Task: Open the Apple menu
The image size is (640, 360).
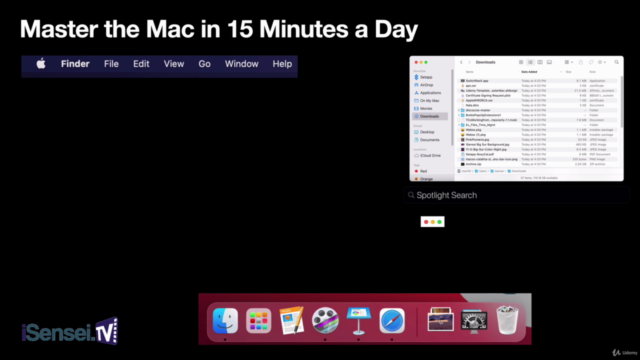Action: point(41,64)
